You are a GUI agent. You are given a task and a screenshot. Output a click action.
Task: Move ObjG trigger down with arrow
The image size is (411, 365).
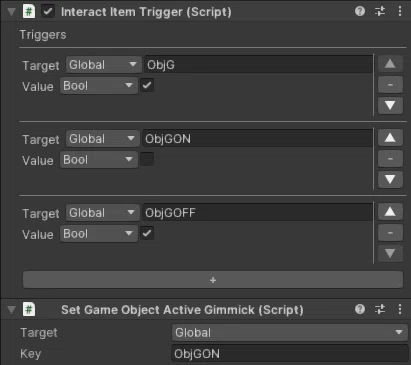(390, 106)
